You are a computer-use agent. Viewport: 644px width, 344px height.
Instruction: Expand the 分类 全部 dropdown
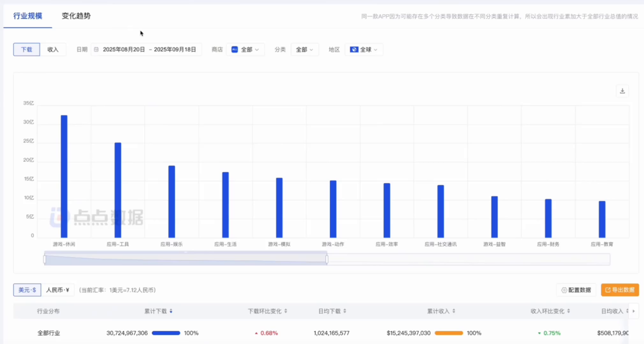304,49
